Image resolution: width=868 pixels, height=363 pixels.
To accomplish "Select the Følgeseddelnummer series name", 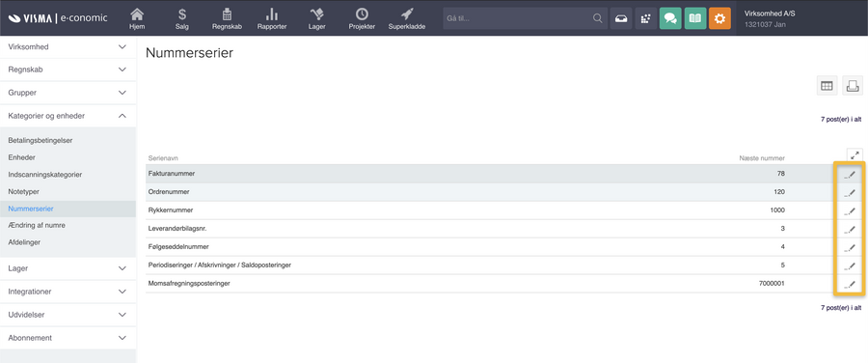I will [x=178, y=246].
